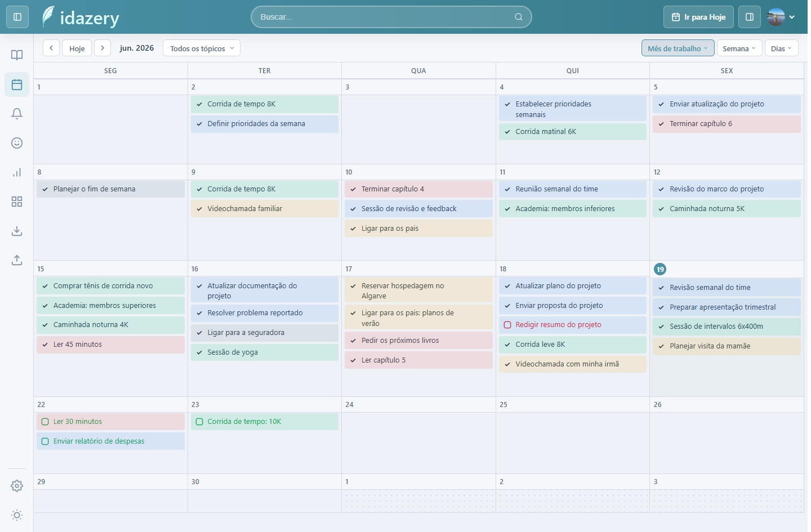This screenshot has width=811, height=532.
Task: Toggle the sun theme icon
Action: pyautogui.click(x=17, y=515)
